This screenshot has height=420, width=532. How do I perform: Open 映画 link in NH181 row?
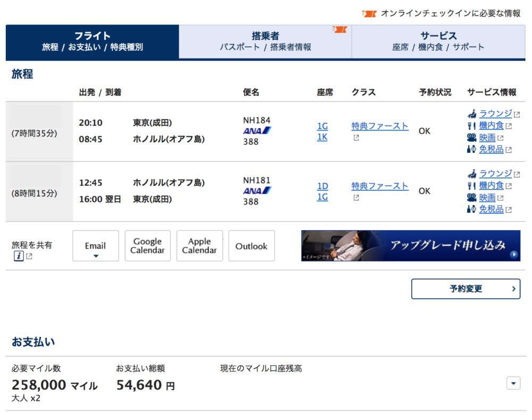point(487,197)
